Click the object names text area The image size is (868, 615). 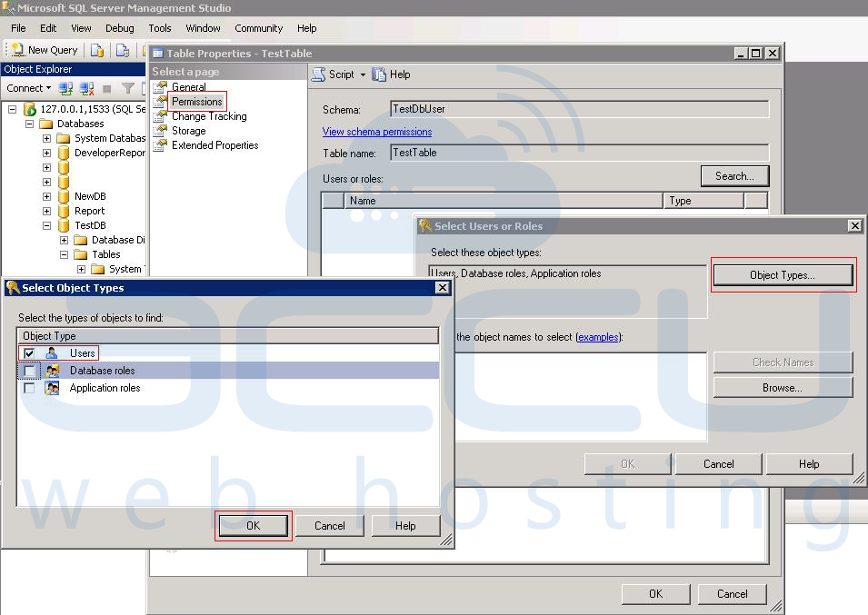coord(580,397)
